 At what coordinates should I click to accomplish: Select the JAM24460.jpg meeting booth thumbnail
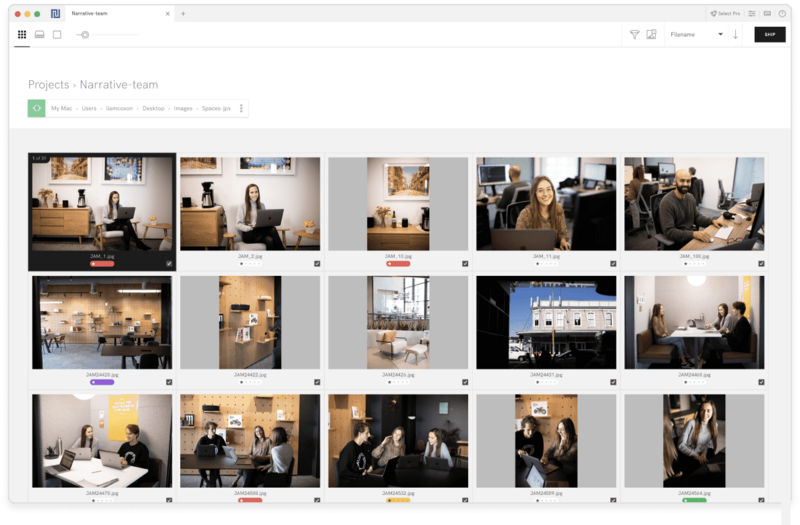tap(694, 322)
